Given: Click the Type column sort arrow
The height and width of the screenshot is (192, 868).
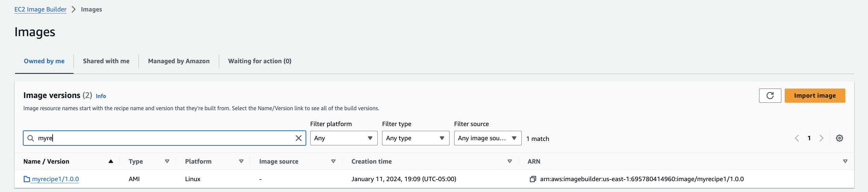Looking at the screenshot, I should pyautogui.click(x=167, y=162).
